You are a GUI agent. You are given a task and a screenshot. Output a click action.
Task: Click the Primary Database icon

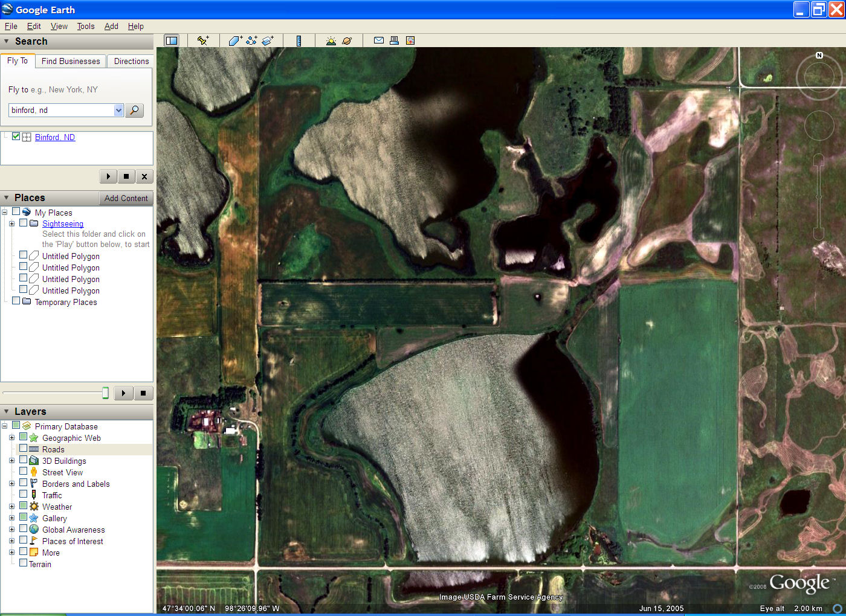pyautogui.click(x=27, y=426)
